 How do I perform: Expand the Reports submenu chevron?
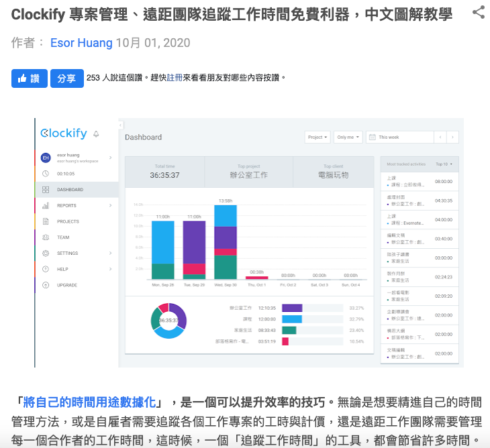point(110,205)
